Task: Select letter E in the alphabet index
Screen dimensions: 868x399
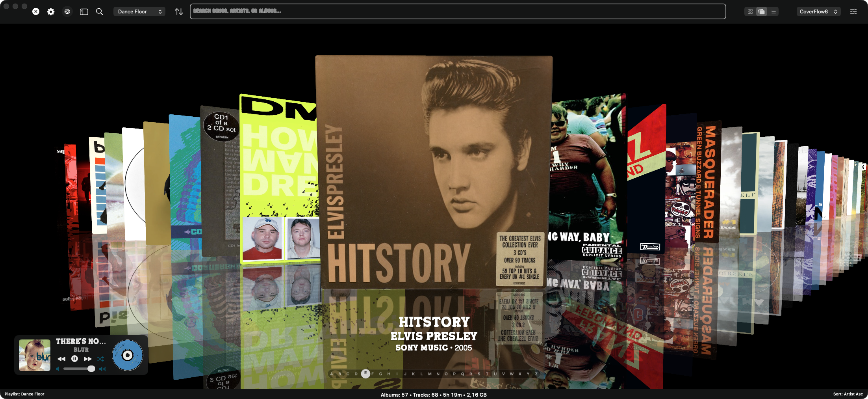Action: pyautogui.click(x=365, y=374)
